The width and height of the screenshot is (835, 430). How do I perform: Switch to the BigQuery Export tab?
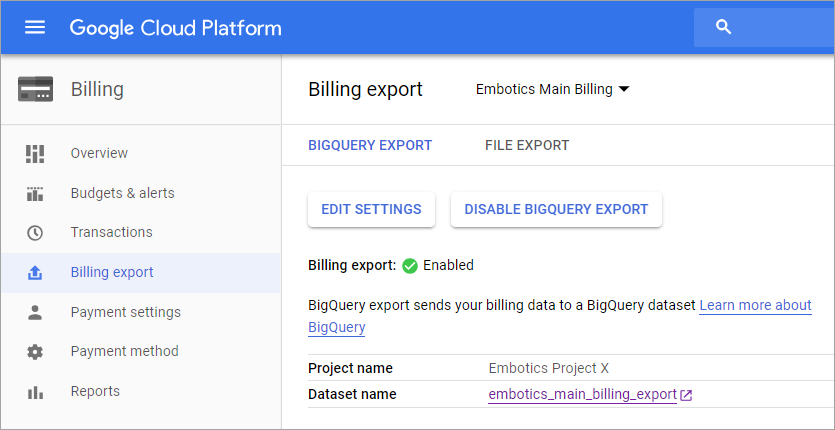(x=370, y=145)
